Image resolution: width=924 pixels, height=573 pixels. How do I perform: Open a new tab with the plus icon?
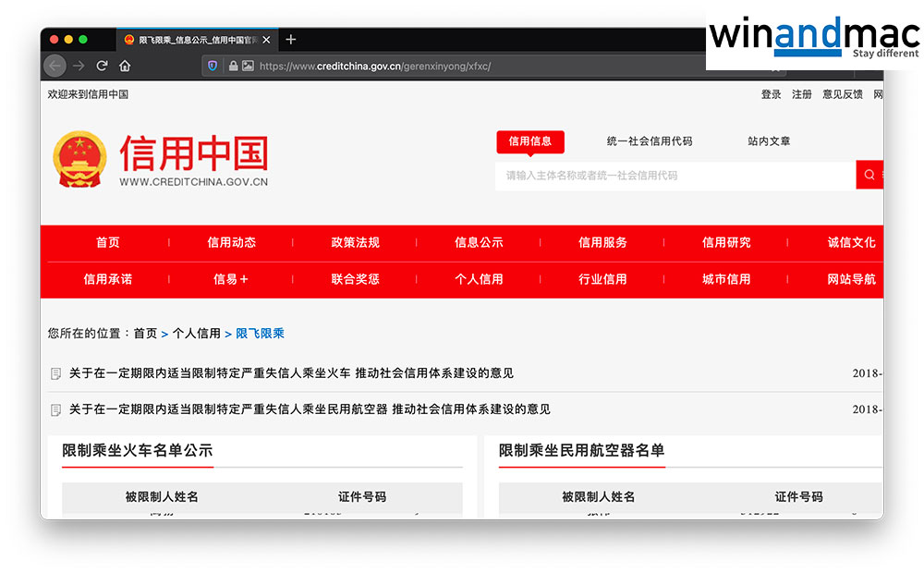coord(291,40)
